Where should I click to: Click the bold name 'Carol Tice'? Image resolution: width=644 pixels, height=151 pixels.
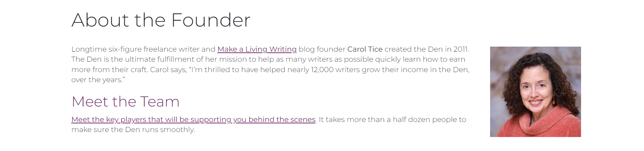point(365,49)
